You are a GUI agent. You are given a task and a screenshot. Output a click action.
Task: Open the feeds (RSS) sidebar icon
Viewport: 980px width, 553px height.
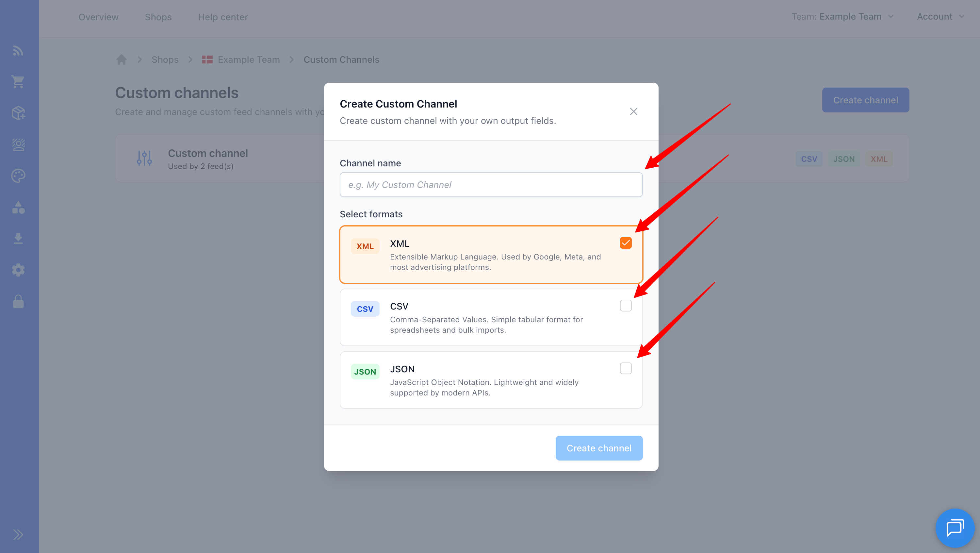pyautogui.click(x=18, y=51)
